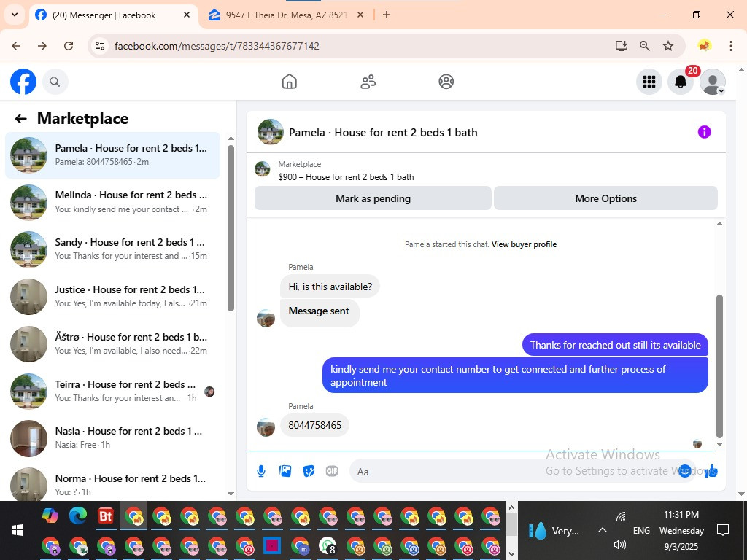
Task: Open Facebook search magnifier
Action: coord(55,82)
